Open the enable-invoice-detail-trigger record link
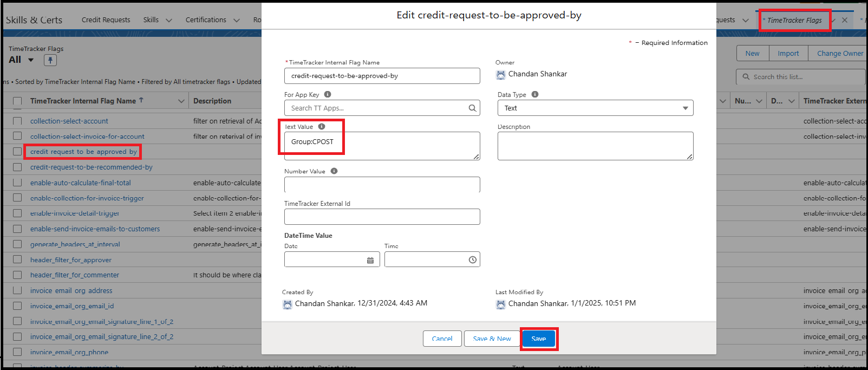The image size is (868, 370). click(74, 213)
